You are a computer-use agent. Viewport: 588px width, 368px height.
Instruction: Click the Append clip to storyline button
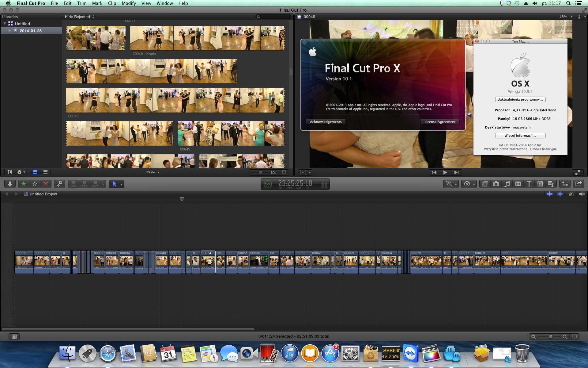click(95, 184)
